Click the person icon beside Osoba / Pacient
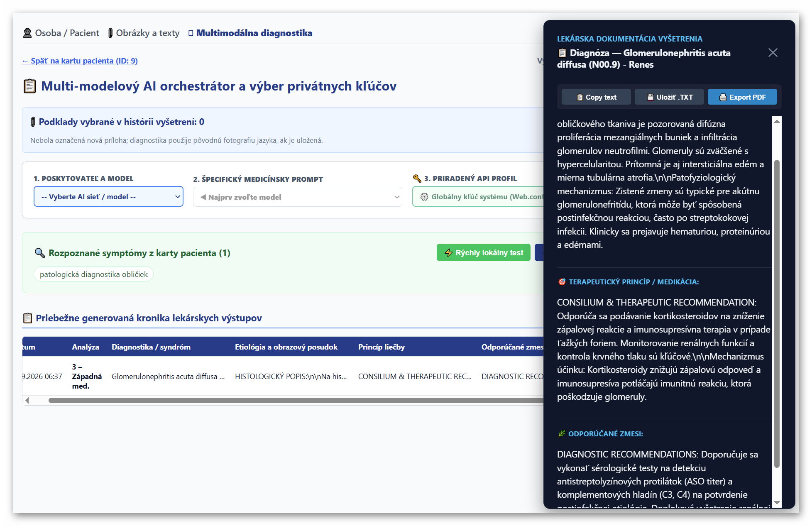The height and width of the screenshot is (526, 812). tap(27, 33)
